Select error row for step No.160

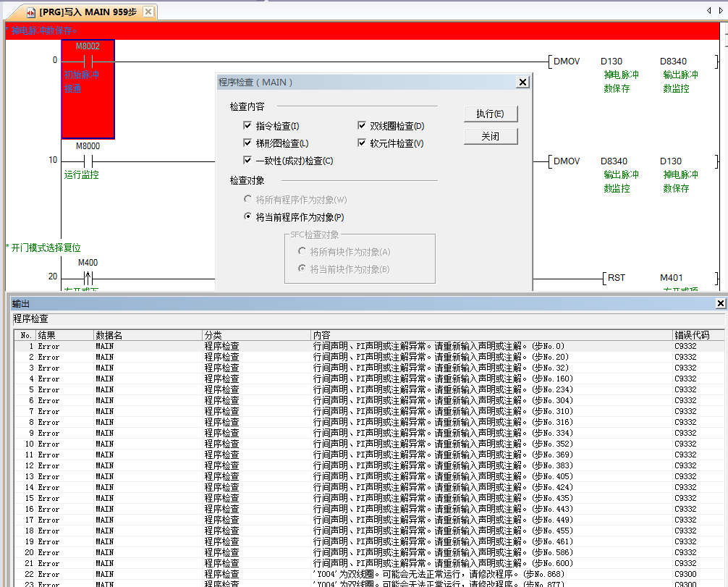pos(362,379)
